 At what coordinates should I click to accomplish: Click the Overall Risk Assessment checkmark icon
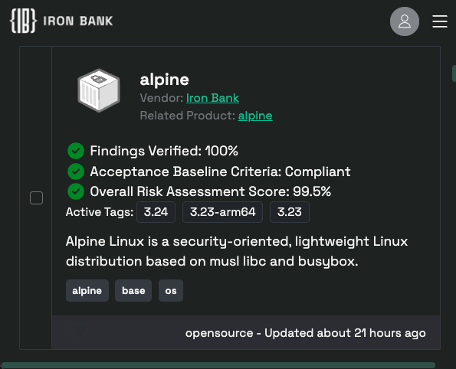[x=76, y=192]
